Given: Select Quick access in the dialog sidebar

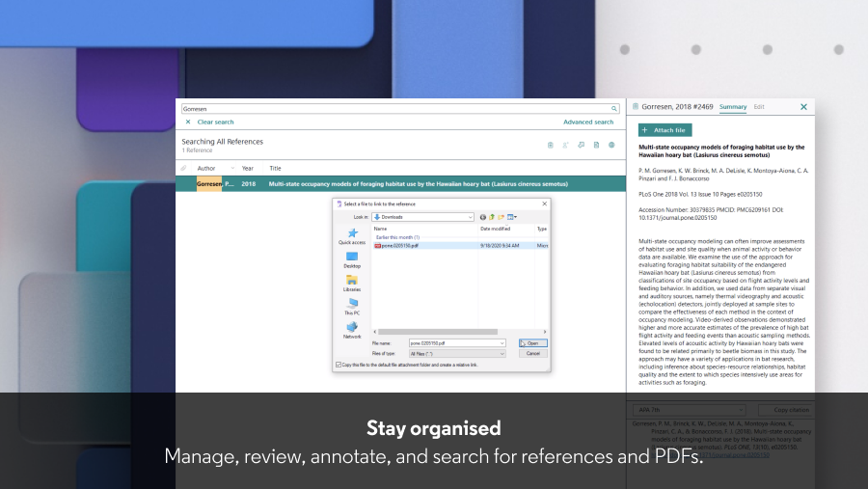Looking at the screenshot, I should [352, 236].
